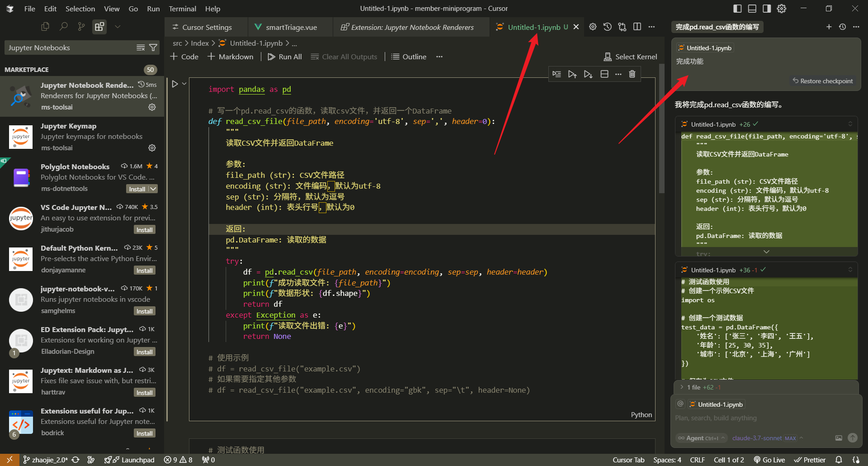Open the Terminal menu

click(182, 9)
